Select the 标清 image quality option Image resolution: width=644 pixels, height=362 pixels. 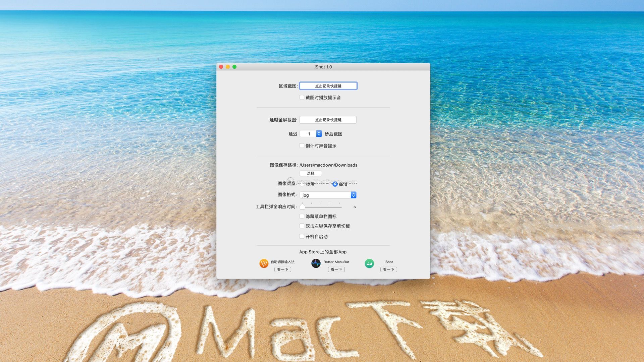pos(302,184)
